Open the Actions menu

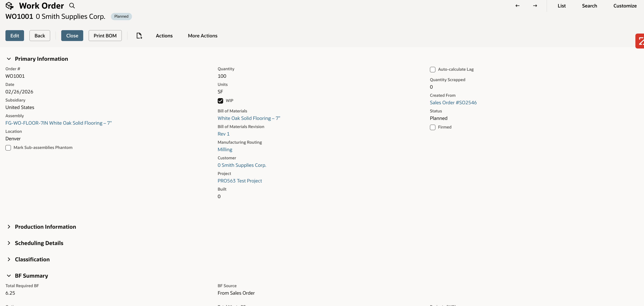(x=164, y=36)
